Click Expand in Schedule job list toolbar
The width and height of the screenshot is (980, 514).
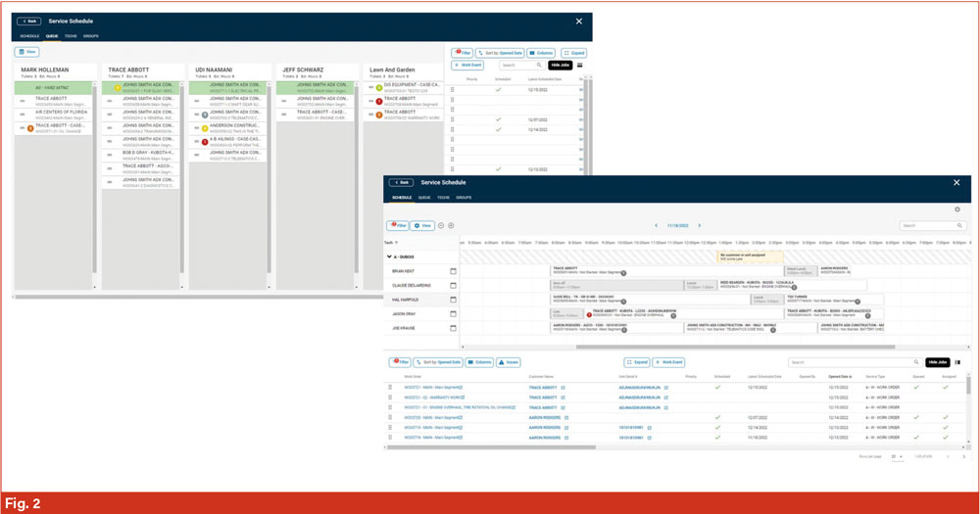pos(637,362)
